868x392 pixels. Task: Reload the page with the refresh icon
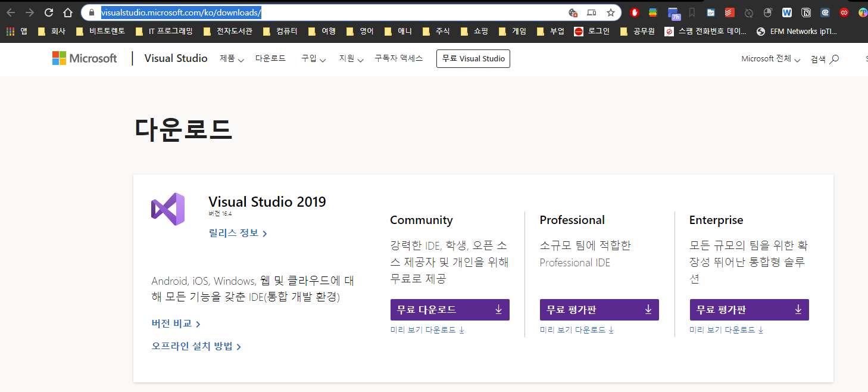tap(49, 12)
